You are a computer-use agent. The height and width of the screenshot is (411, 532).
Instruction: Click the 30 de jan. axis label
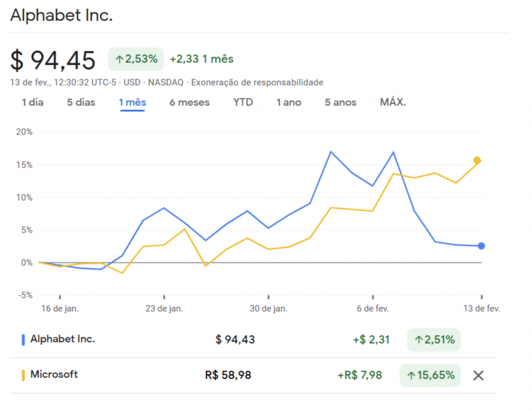[x=268, y=309]
